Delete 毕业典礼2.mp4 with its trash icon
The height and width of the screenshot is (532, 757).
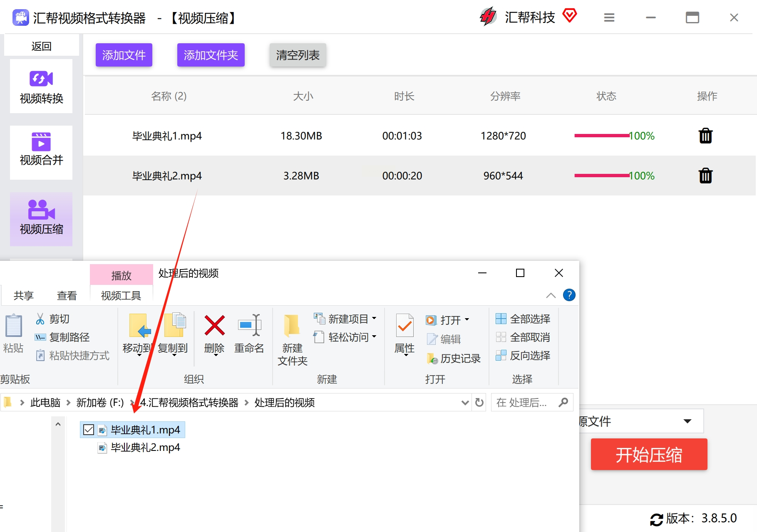(x=705, y=176)
